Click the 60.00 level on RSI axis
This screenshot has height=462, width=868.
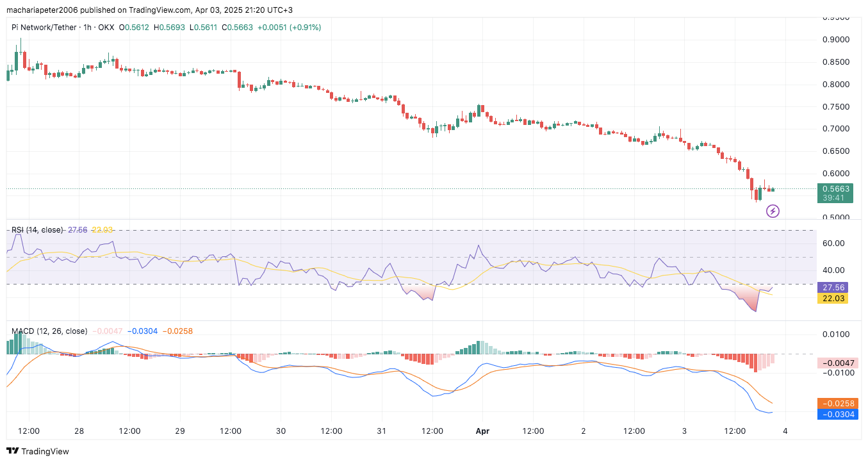click(833, 243)
